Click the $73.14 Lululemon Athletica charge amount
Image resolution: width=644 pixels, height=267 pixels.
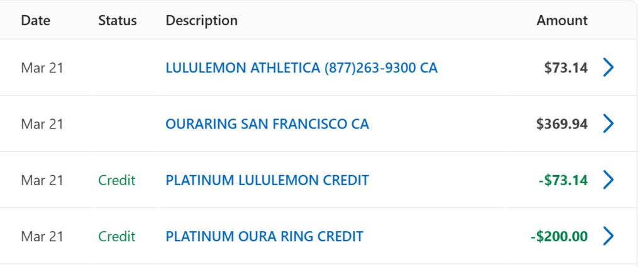(566, 68)
